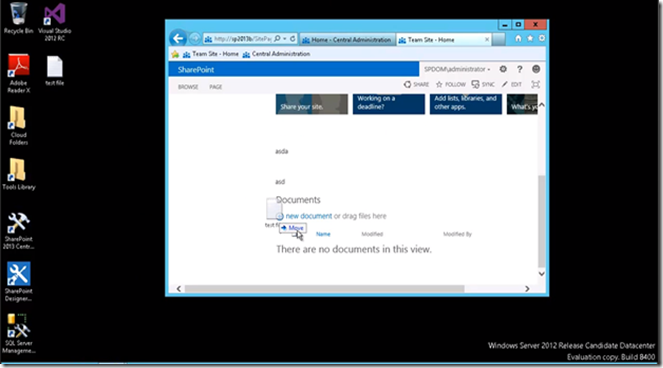Go back using browser back arrow
Viewport: 663px width, 368px height.
(x=178, y=38)
